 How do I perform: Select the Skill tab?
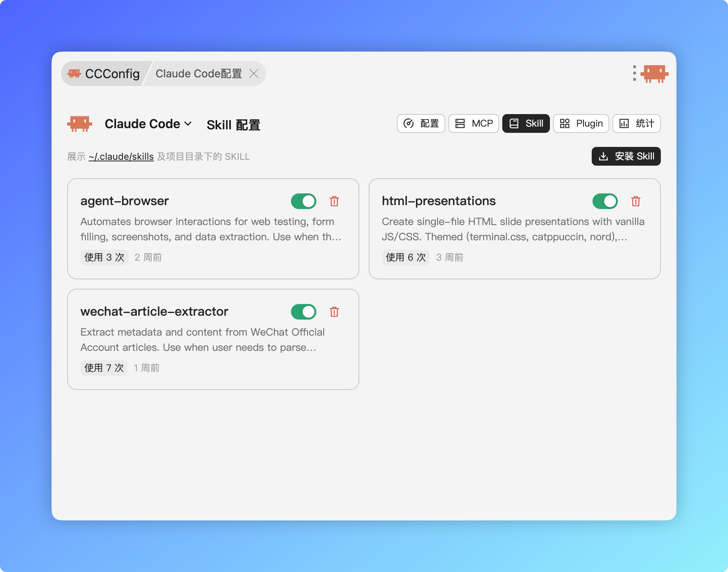[526, 123]
